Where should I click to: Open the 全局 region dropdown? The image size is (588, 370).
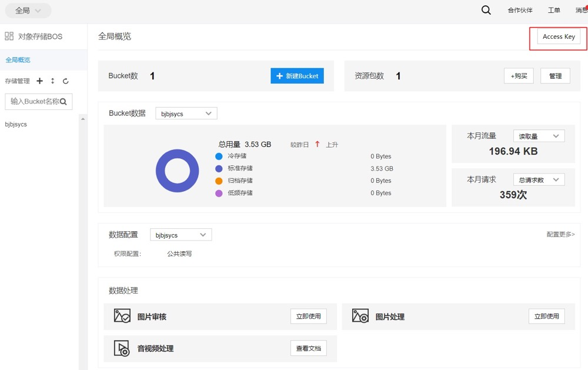[x=28, y=11]
